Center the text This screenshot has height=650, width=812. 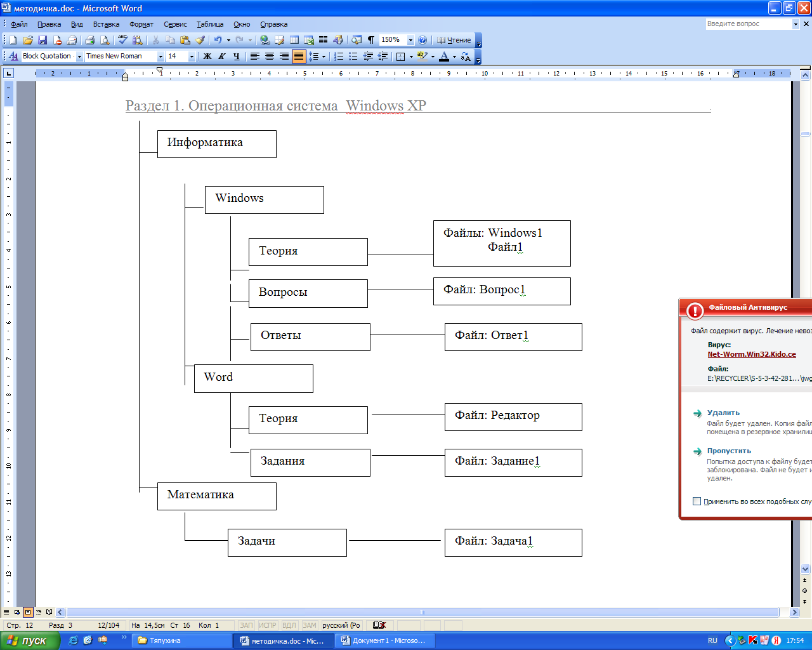tap(269, 56)
